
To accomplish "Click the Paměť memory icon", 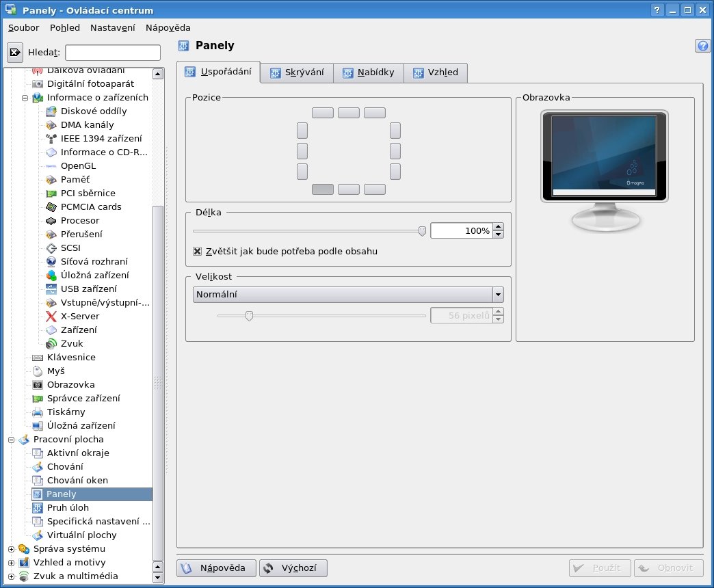I will 51,180.
